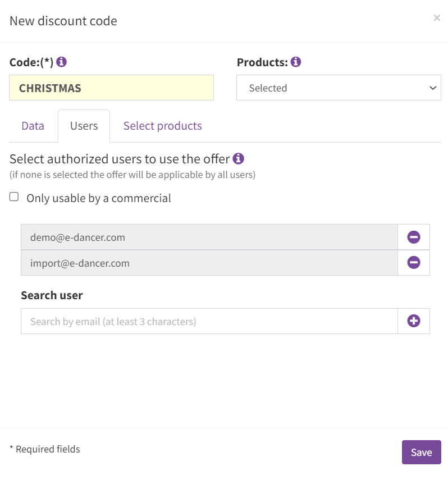448x480 pixels.
Task: Remove import@e-dancer.com with the minus icon
Action: (x=413, y=263)
